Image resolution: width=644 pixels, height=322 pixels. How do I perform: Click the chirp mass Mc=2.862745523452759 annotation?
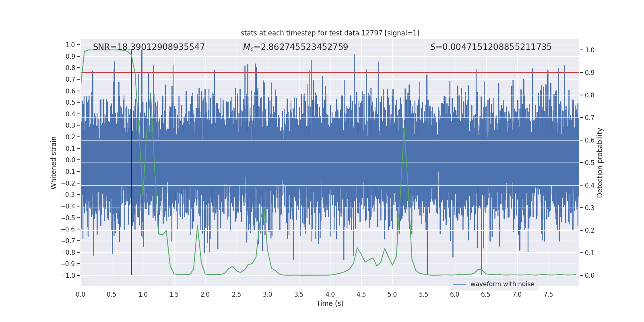click(295, 47)
